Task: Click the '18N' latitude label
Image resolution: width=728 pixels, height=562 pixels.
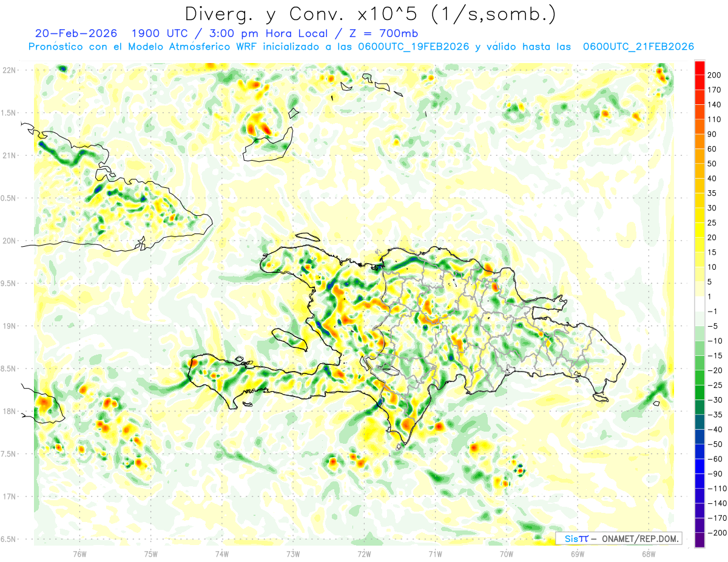Action: click(9, 411)
